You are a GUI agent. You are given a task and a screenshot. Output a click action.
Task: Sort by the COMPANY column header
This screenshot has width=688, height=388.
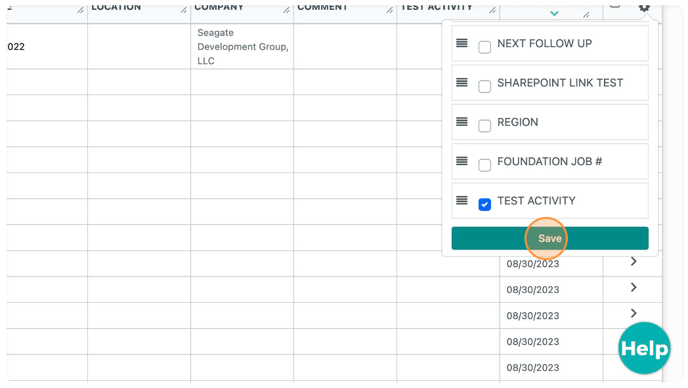click(219, 7)
